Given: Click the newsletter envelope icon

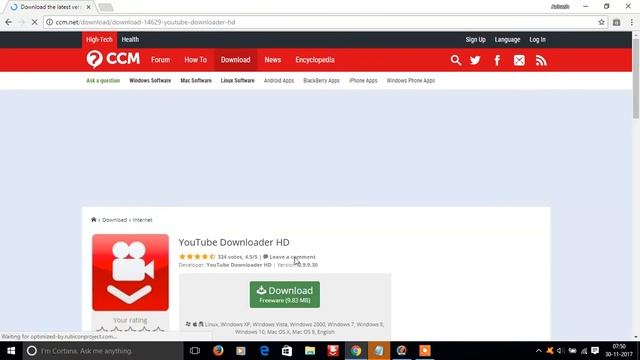Looking at the screenshot, I should click(519, 60).
